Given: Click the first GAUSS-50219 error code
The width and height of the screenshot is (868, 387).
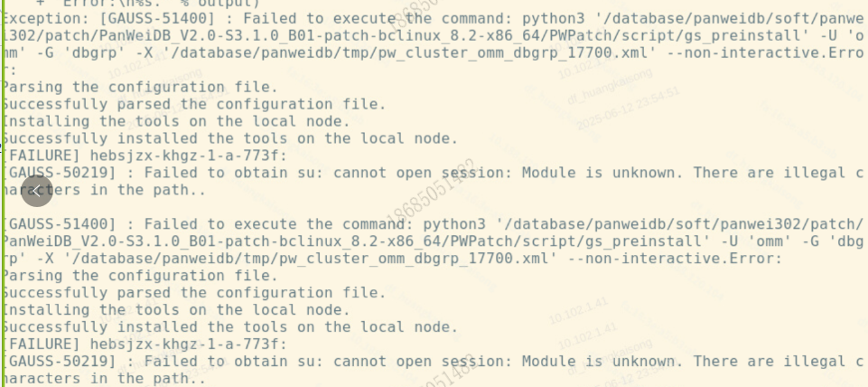Looking at the screenshot, I should (59, 173).
